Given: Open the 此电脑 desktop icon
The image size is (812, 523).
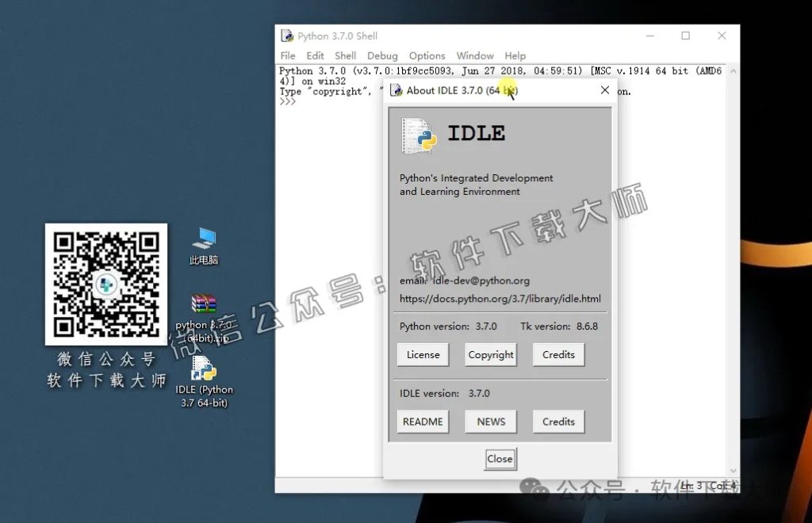Looking at the screenshot, I should (x=204, y=239).
